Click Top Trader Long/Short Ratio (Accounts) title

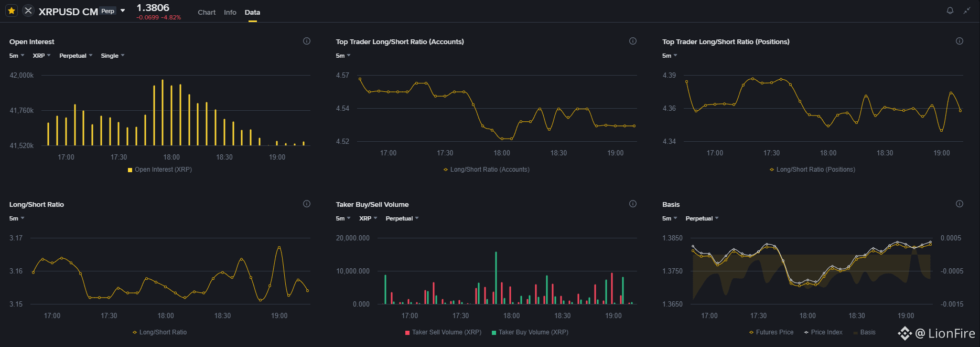pos(400,41)
